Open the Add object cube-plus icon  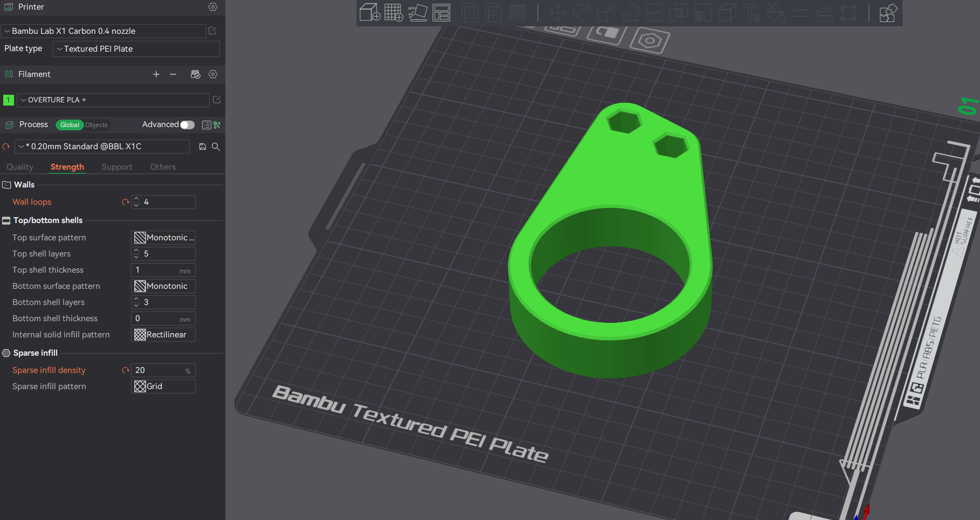point(370,12)
